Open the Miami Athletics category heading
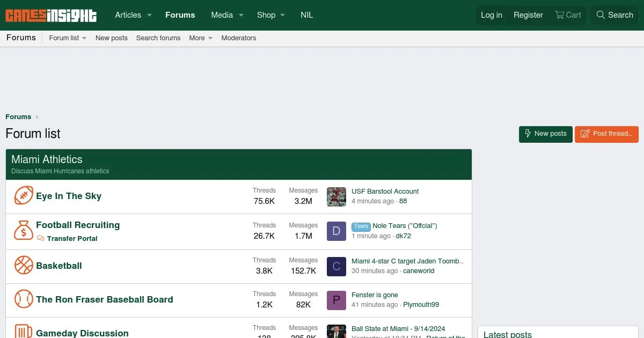The width and height of the screenshot is (644, 338). click(47, 159)
